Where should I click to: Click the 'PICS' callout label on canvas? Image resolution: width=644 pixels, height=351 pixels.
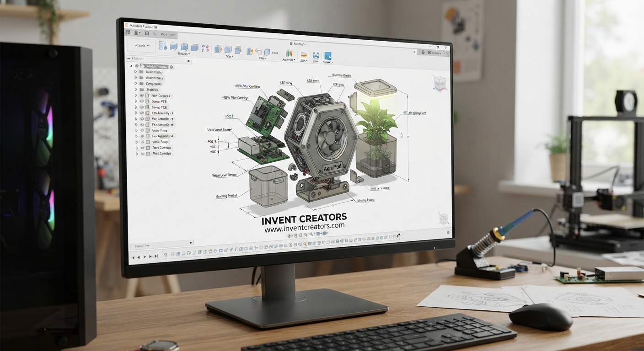tap(229, 116)
